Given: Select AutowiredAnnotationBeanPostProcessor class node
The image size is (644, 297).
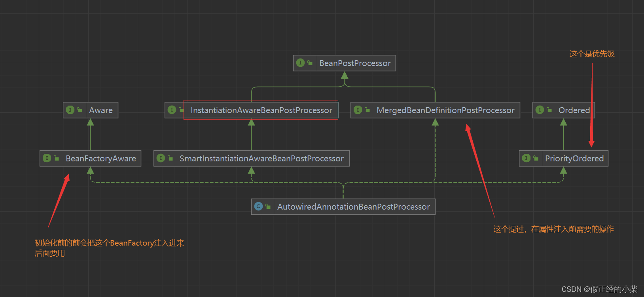Looking at the screenshot, I should coord(343,207).
